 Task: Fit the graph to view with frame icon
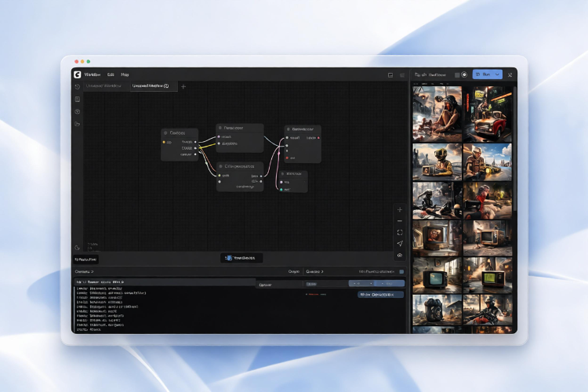click(x=400, y=233)
